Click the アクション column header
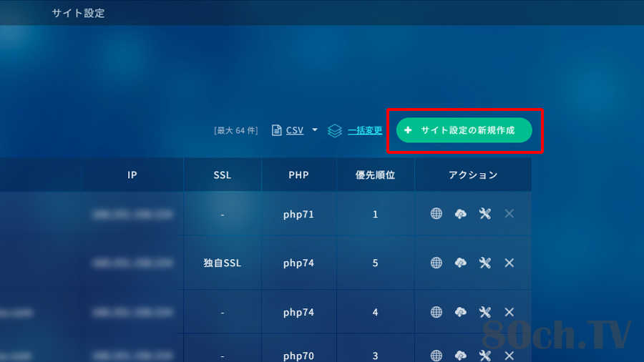Screen dimensions: 644x362 (x=473, y=175)
